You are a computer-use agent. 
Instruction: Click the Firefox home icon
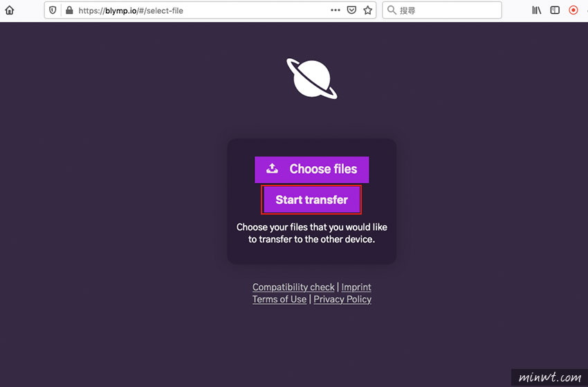click(10, 10)
